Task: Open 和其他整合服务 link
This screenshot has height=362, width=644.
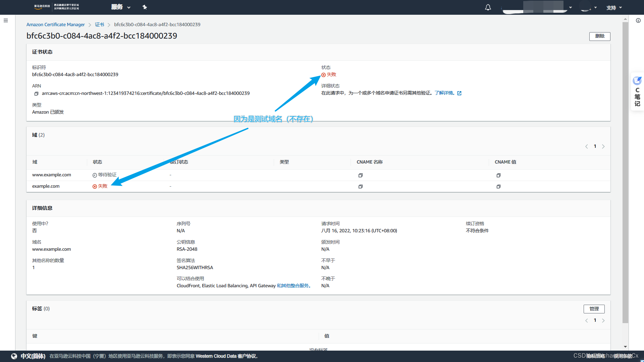Action: 294,286
